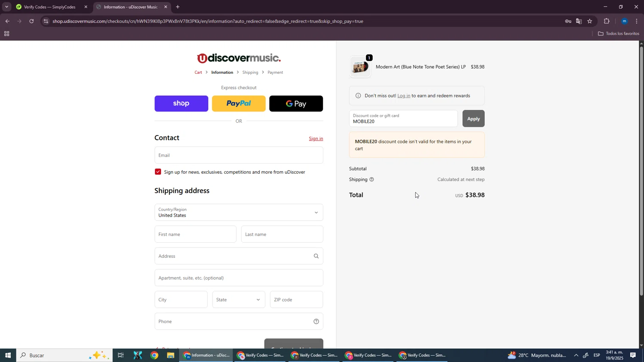Switch to Information - uDisc taskbar window

click(207, 355)
